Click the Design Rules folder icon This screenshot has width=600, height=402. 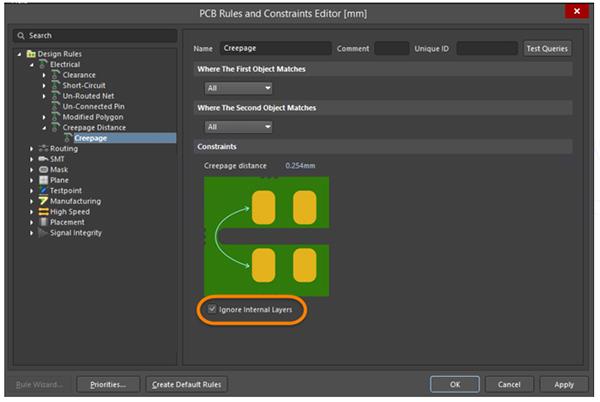point(31,54)
